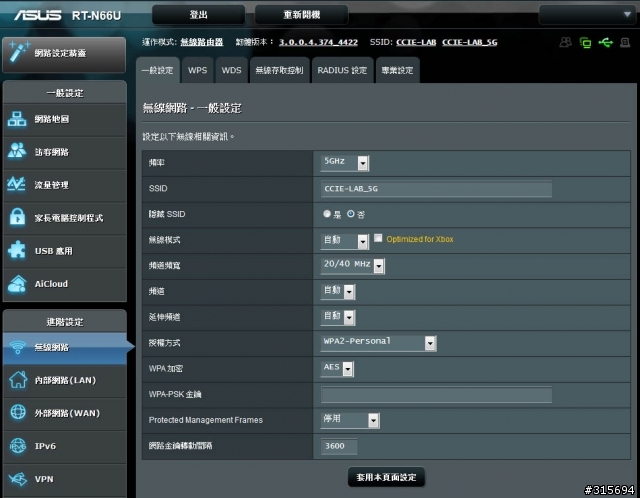Image resolution: width=640 pixels, height=498 pixels.
Task: Select 否 radio for hidden SSID
Action: (x=351, y=213)
